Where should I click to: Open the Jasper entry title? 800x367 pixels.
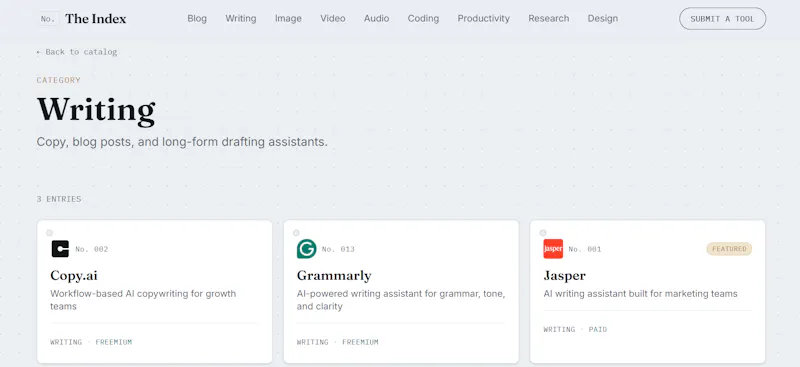tap(564, 276)
